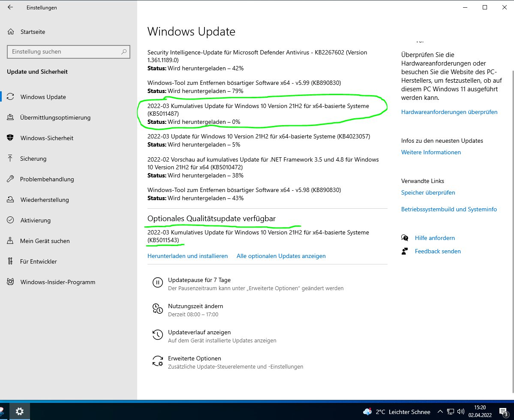514x420 pixels.
Task: Click the Nutzungszeit ändern clock icon
Action: pyautogui.click(x=158, y=309)
